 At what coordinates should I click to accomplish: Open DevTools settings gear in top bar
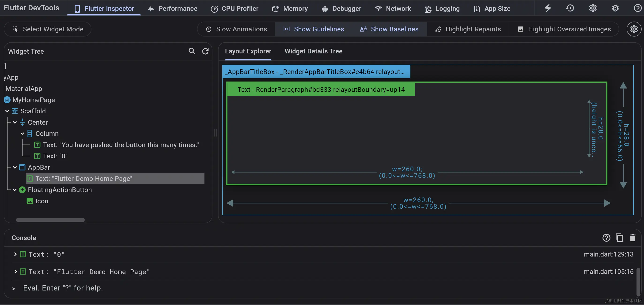pyautogui.click(x=593, y=8)
